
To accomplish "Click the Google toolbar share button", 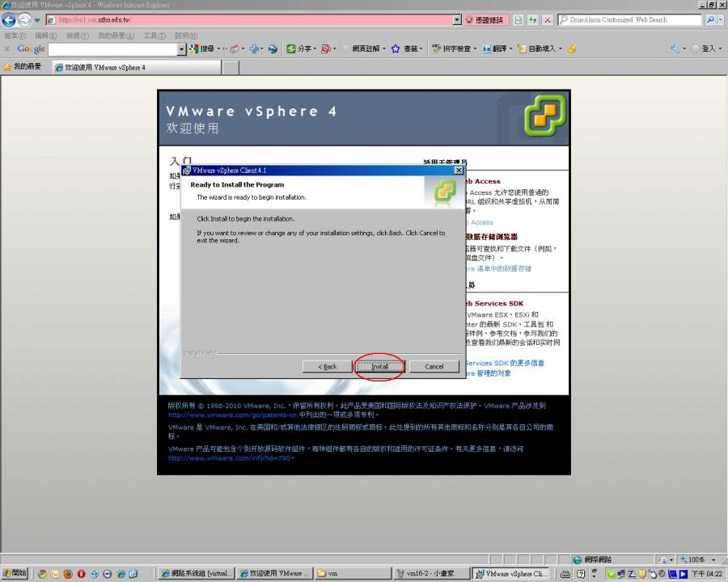I will coord(298,48).
